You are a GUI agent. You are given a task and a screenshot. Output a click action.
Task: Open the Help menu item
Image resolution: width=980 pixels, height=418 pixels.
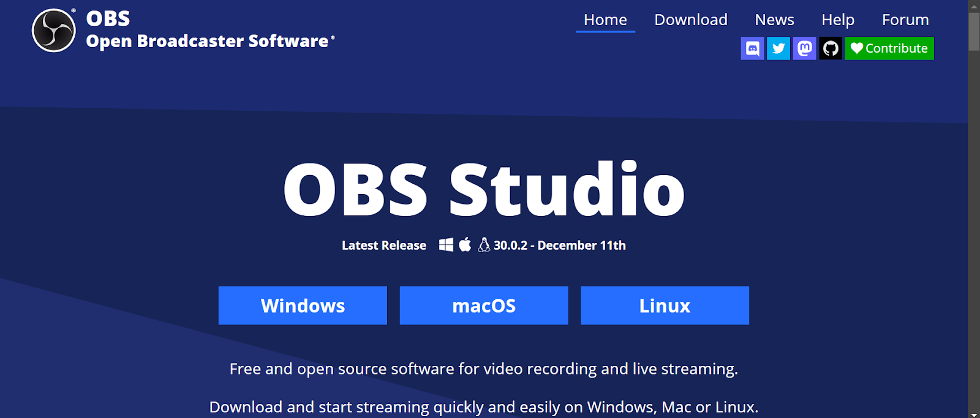(x=838, y=20)
